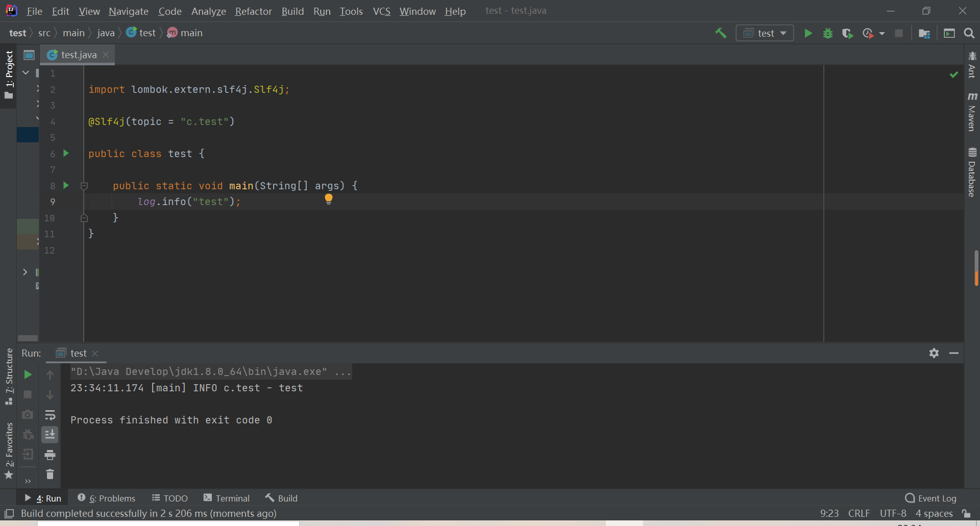Expand the lower collapsed project tree node
980x526 pixels.
tap(25, 272)
